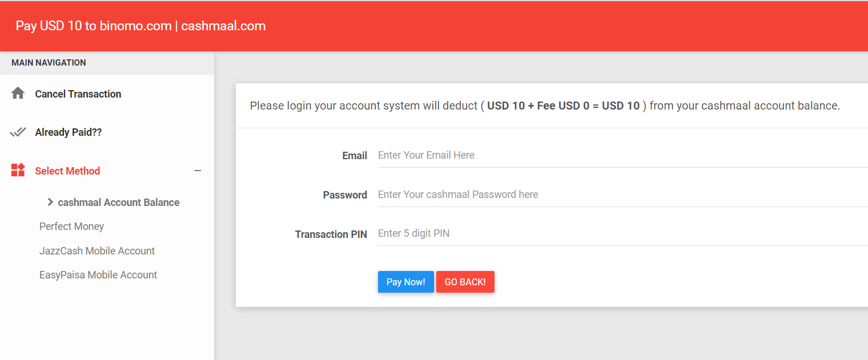Focus the cashmaal Password field
Image resolution: width=868 pixels, height=360 pixels.
(622, 195)
